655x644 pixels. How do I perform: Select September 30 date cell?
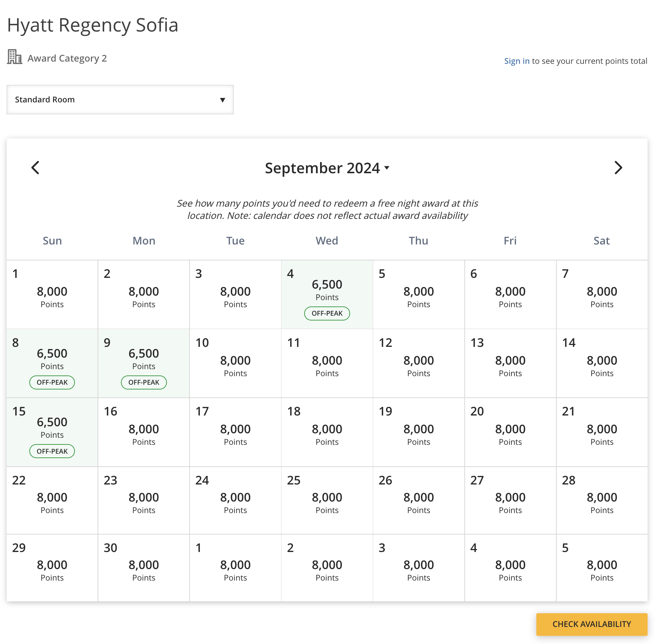[144, 568]
